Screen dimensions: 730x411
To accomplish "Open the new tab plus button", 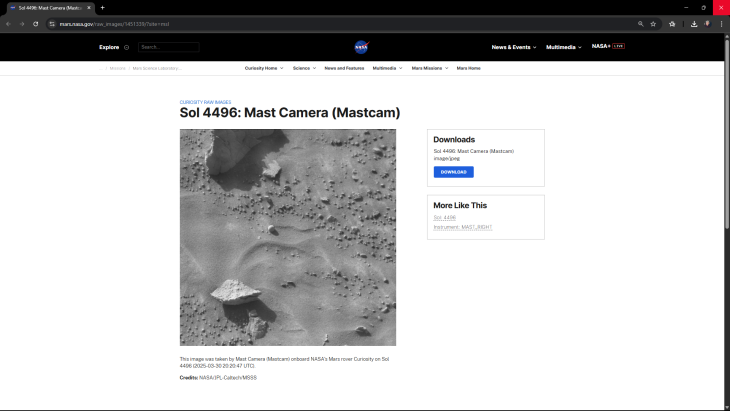I will pyautogui.click(x=102, y=7).
